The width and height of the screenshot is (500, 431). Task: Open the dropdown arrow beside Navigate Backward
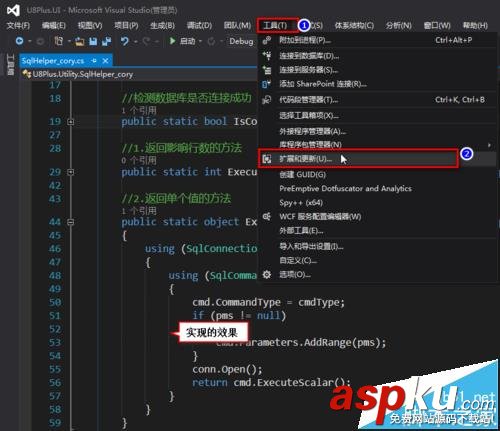point(30,41)
